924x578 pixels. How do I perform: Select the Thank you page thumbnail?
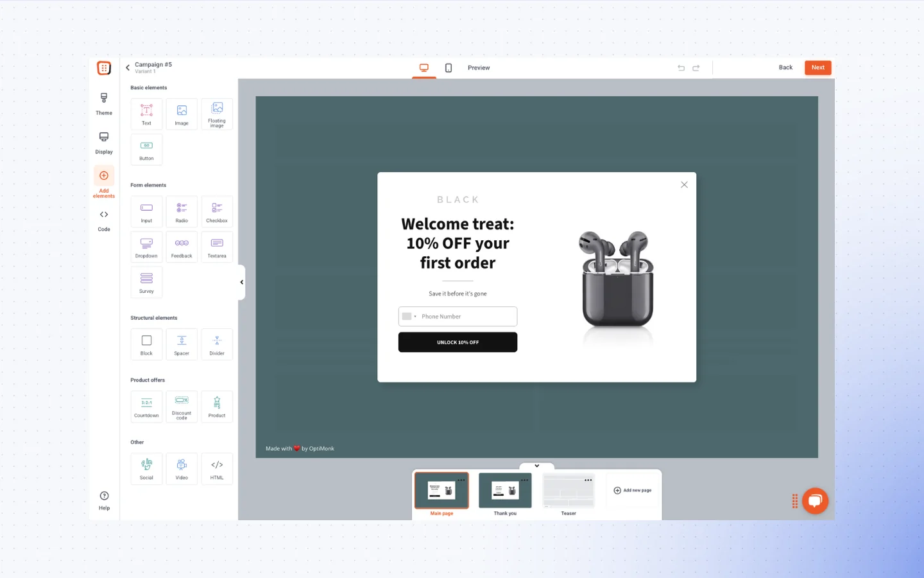click(505, 491)
